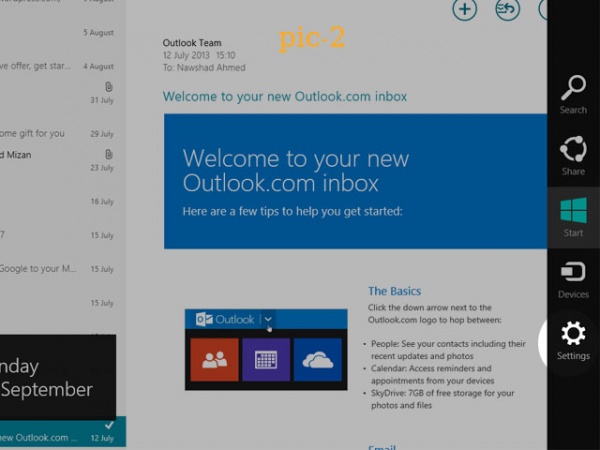Screen dimensions: 600x450
Task: Click the date overlay showing September
Action: point(58,378)
